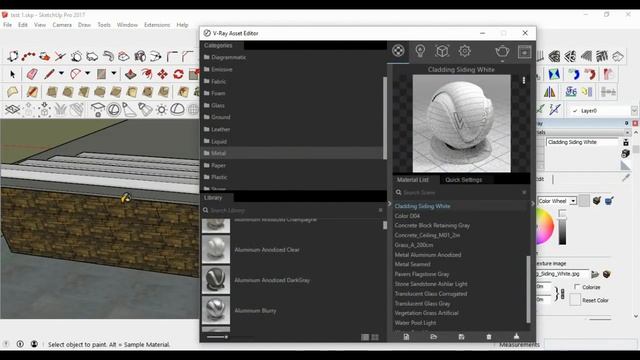
Task: Click the Search Scene input field
Action: [460, 192]
